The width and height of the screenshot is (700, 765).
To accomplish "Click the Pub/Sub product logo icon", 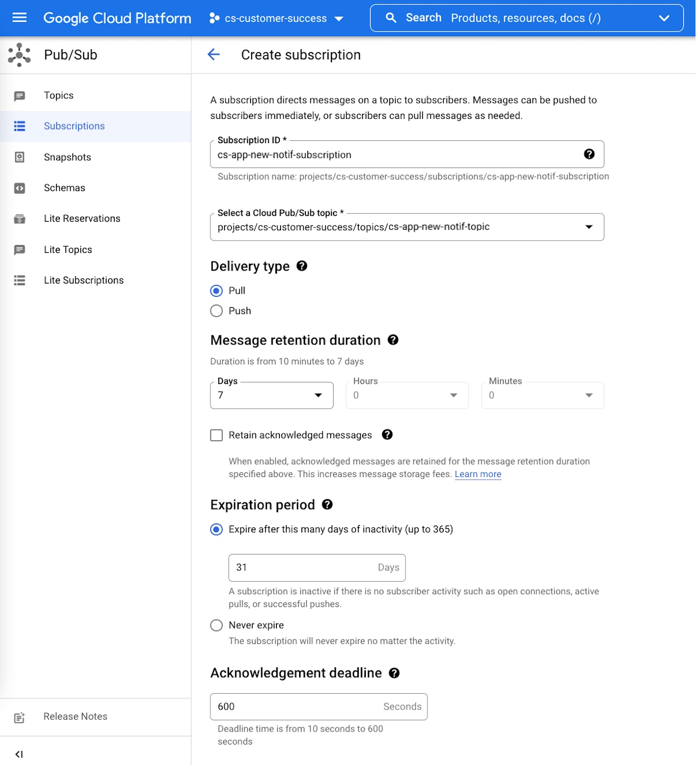I will 19,55.
